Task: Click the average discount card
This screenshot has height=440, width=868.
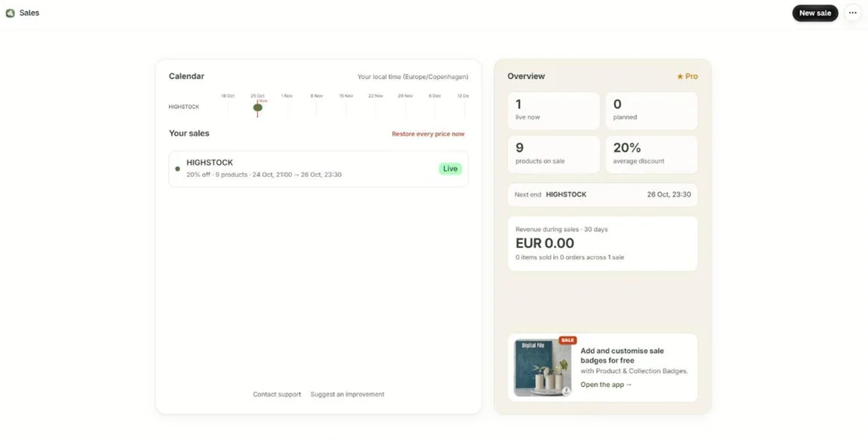Action: [x=652, y=155]
